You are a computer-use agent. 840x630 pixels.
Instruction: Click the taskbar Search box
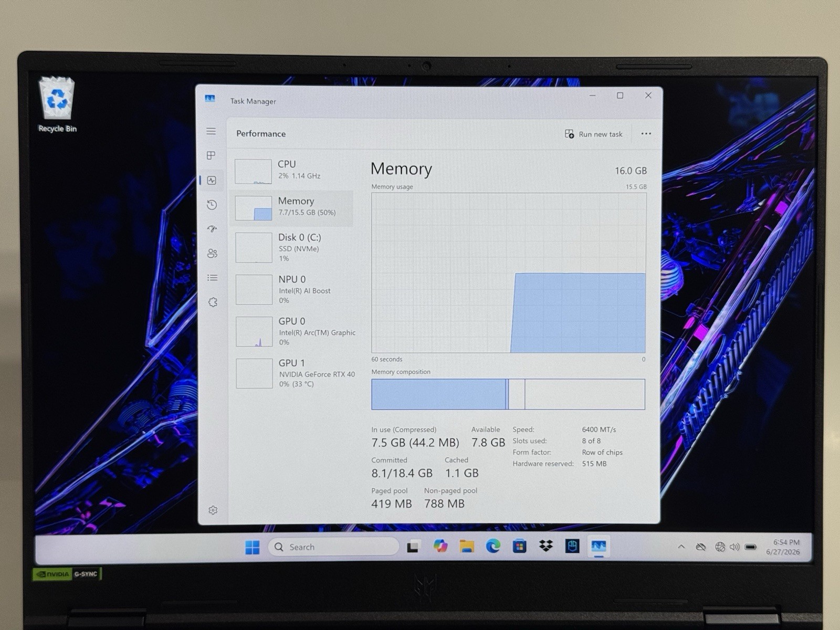click(x=333, y=547)
